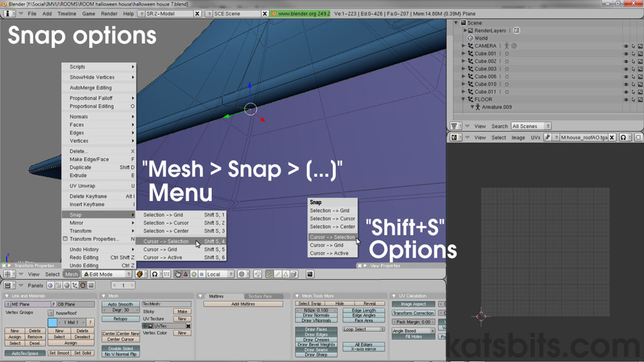This screenshot has height=362, width=644.
Task: Click the Select Swap button
Action: point(309,304)
